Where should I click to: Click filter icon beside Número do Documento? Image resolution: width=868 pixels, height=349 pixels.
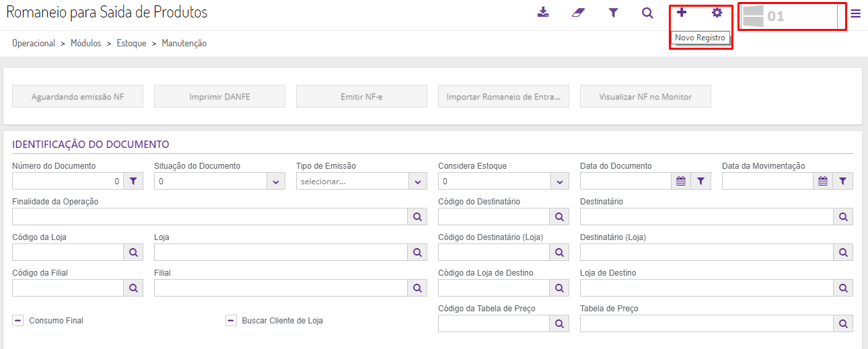pyautogui.click(x=133, y=181)
